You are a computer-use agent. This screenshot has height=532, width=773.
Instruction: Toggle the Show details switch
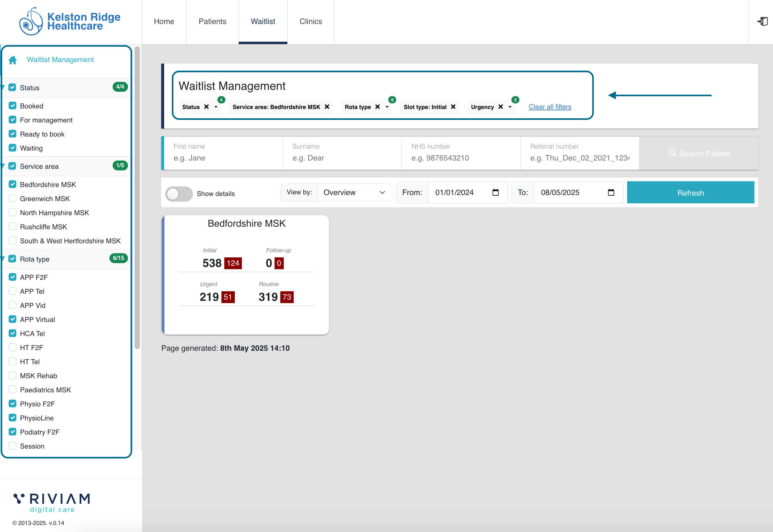click(179, 194)
